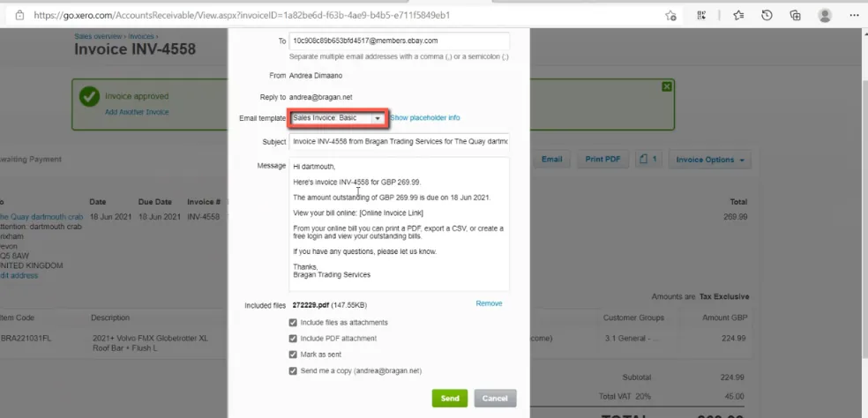Click the Print PDF button
This screenshot has height=418, width=868.
pos(602,160)
